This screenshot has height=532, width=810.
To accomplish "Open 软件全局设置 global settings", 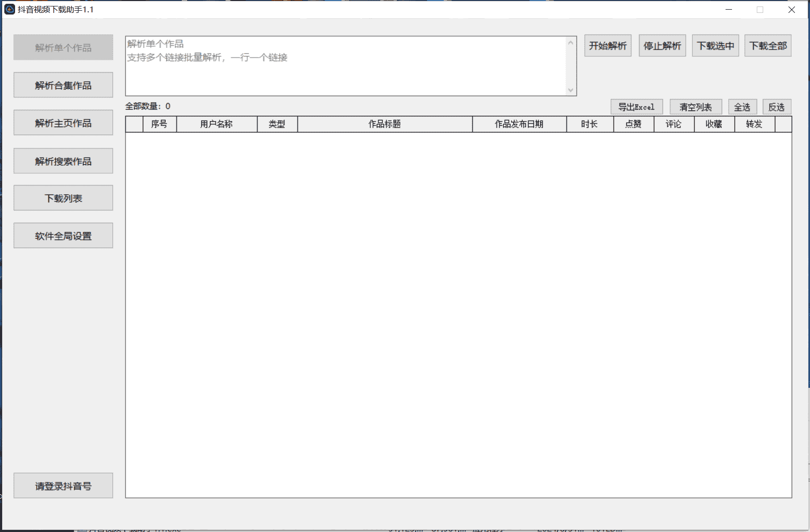I will point(63,235).
